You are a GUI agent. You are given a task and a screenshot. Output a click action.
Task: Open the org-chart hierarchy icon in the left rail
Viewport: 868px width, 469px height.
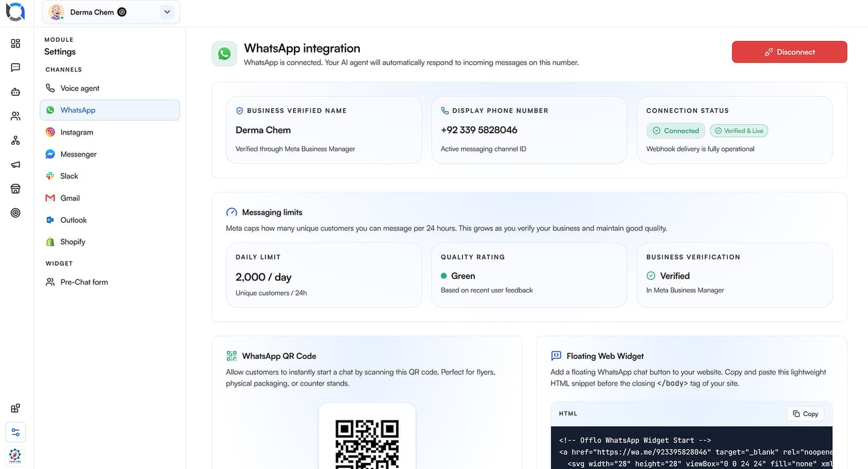click(x=16, y=140)
